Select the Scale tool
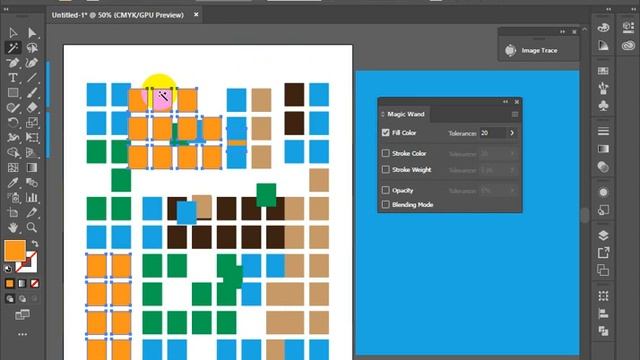The image size is (640, 360). [x=32, y=122]
